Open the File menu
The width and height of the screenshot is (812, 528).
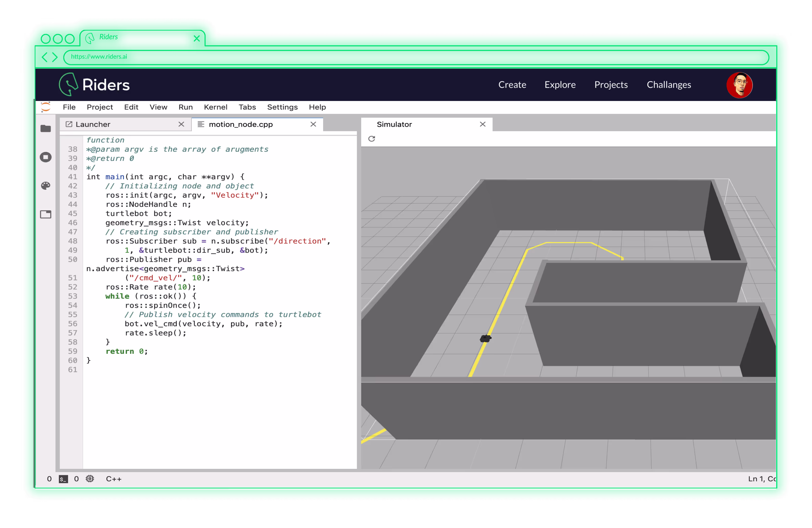[69, 107]
